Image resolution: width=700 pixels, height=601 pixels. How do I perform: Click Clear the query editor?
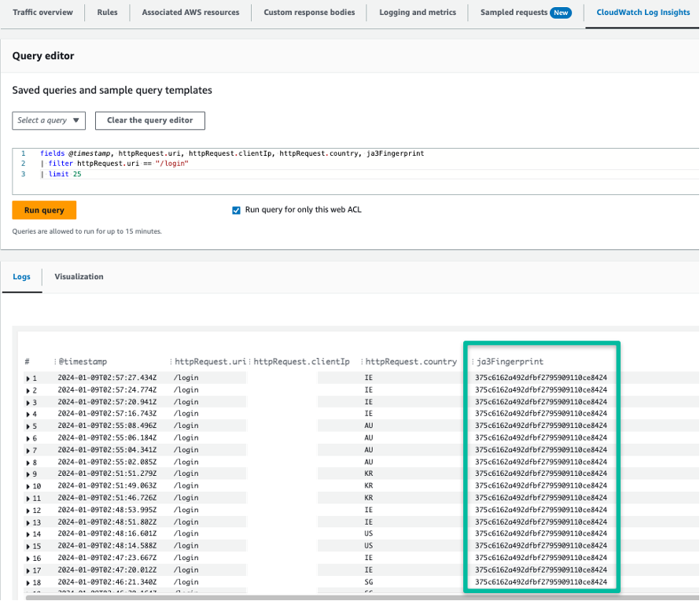149,120
